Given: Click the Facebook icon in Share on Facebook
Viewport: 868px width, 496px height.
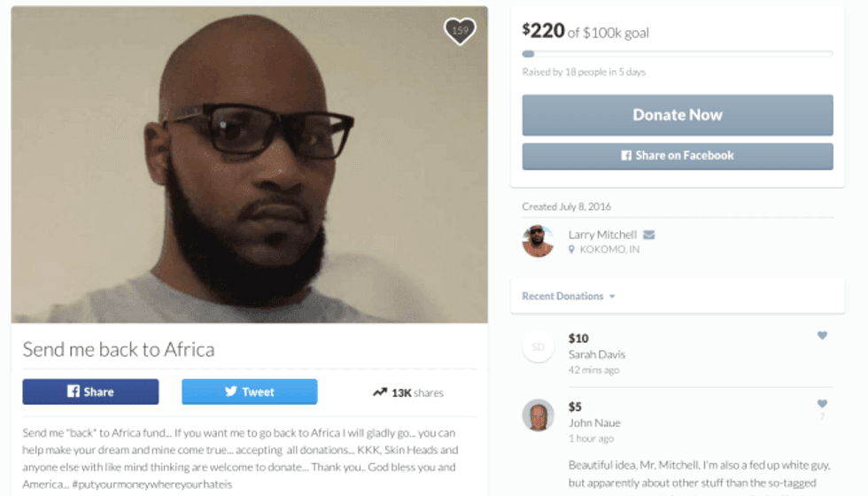Looking at the screenshot, I should 626,156.
